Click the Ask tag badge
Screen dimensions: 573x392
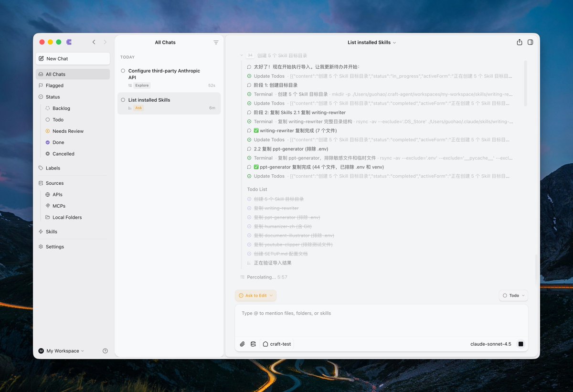[138, 108]
